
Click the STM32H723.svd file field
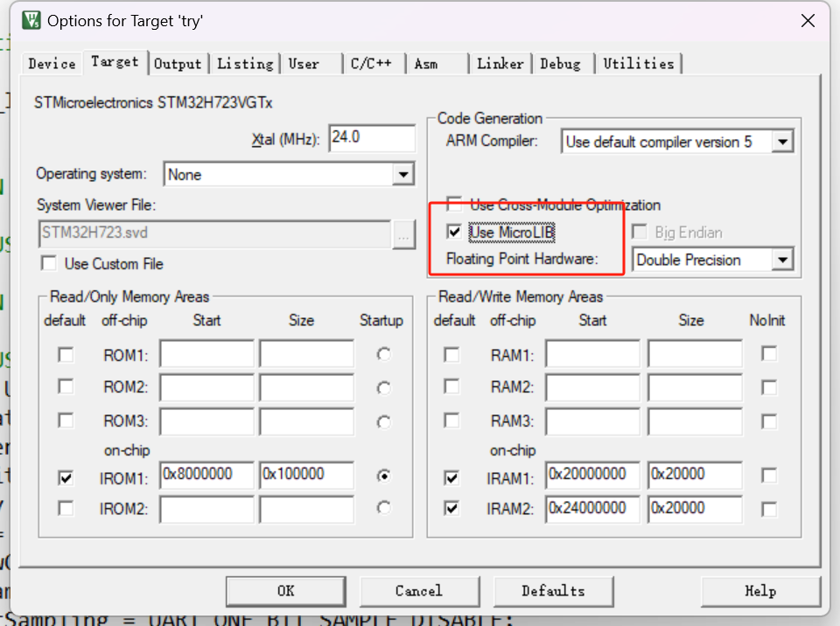point(214,234)
